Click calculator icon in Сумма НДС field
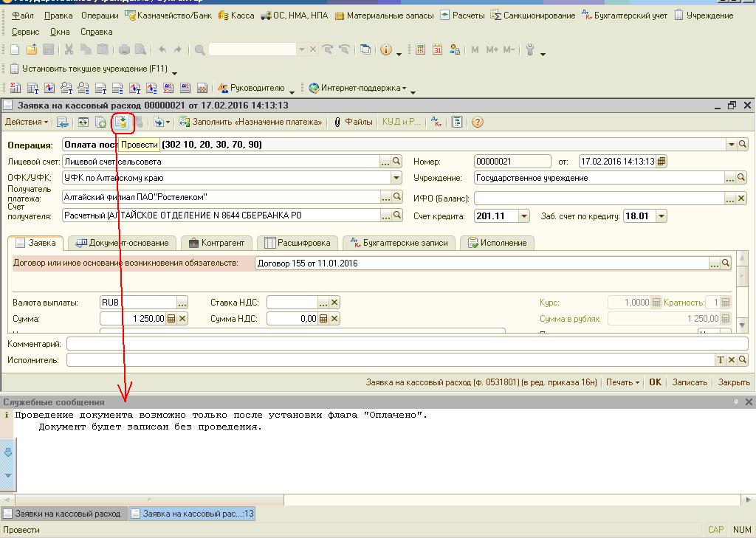The height and width of the screenshot is (538, 756). pyautogui.click(x=323, y=319)
